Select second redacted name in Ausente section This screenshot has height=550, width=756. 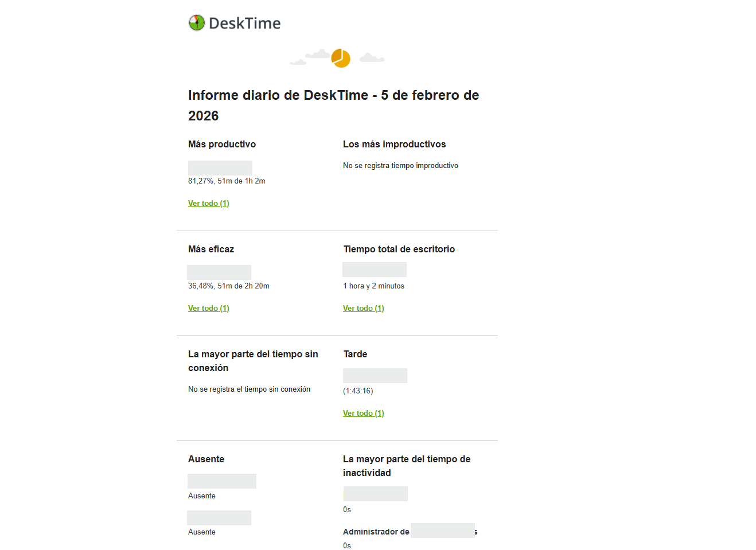[219, 518]
